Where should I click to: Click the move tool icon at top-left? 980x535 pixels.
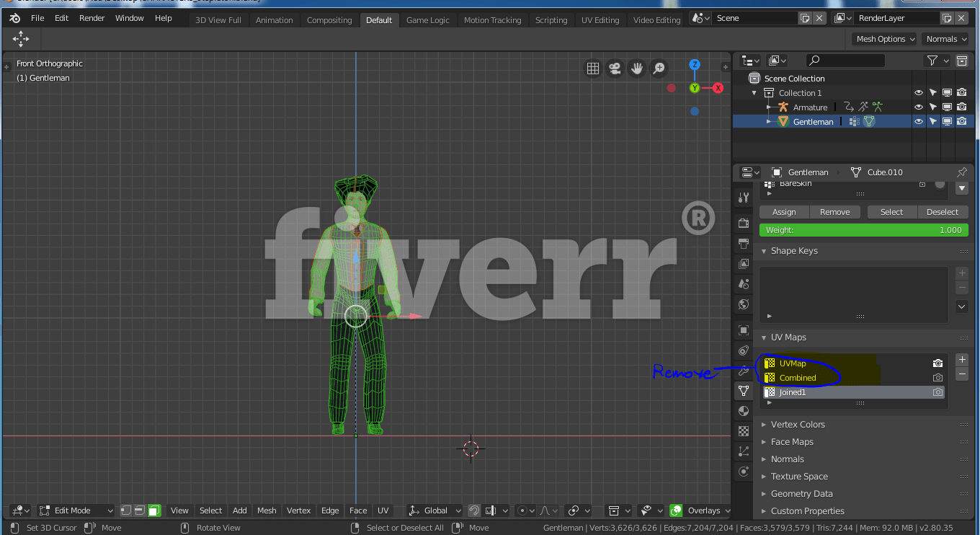tap(21, 39)
